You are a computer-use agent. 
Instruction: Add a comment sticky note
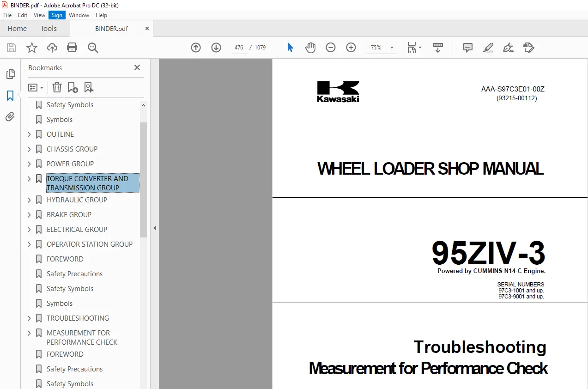point(468,48)
